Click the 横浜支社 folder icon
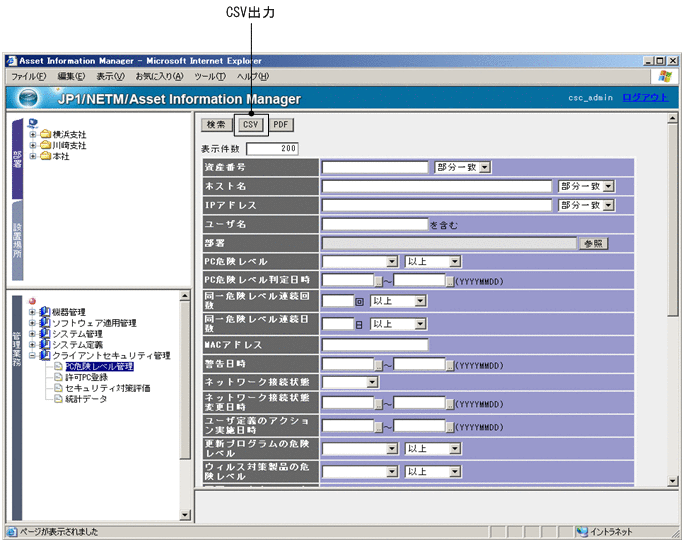This screenshot has width=685, height=544. pos(46,134)
